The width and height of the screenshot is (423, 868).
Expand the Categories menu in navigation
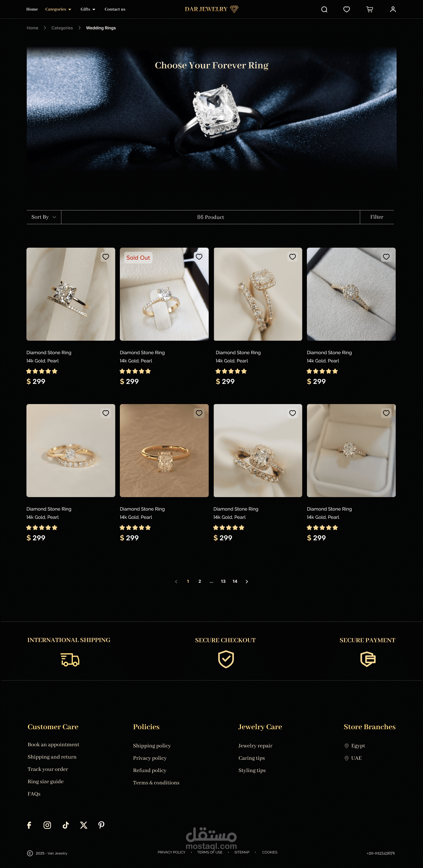(58, 9)
